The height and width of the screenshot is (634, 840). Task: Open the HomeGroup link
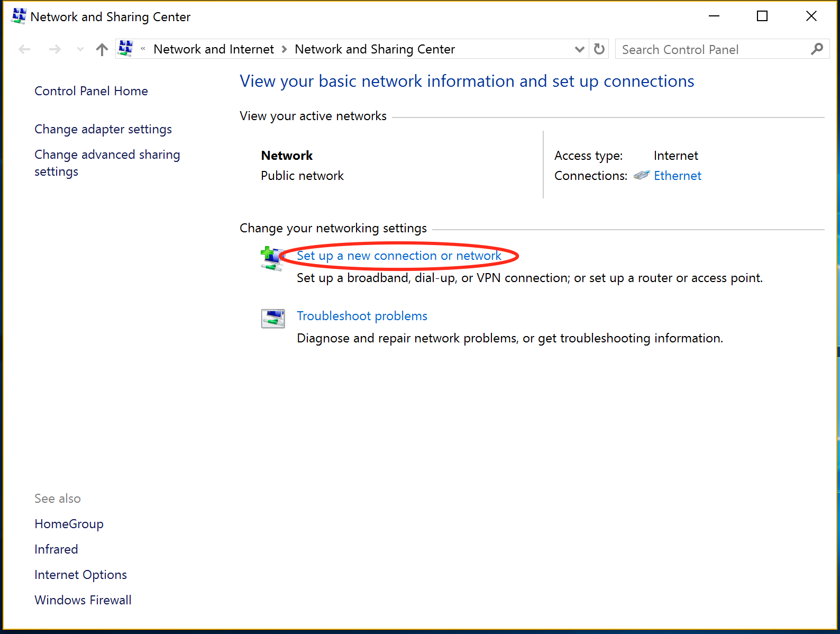coord(69,524)
